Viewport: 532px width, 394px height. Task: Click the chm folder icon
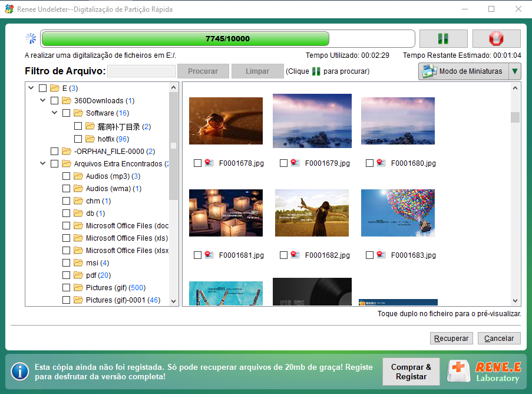78,201
